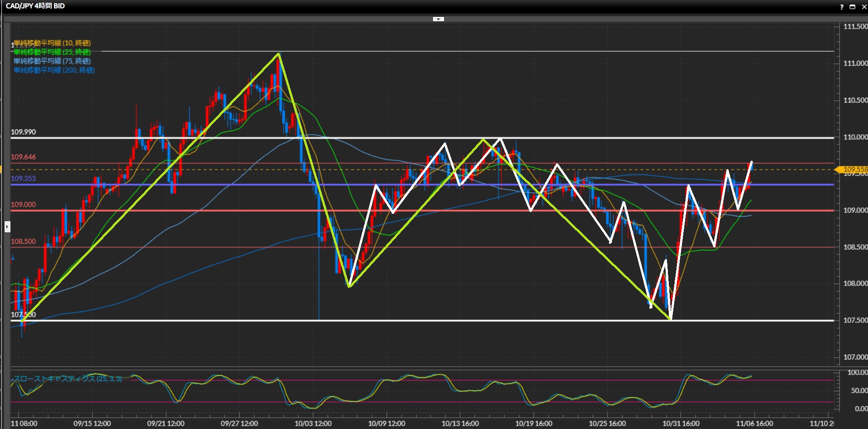Select the white 109.990 horizontal line label

click(23, 132)
